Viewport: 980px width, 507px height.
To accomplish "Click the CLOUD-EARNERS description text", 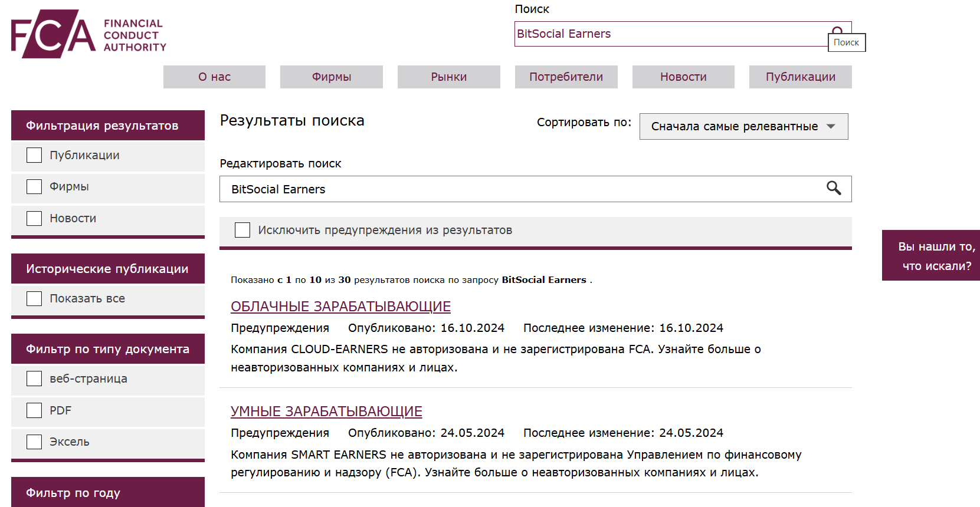I will (496, 358).
